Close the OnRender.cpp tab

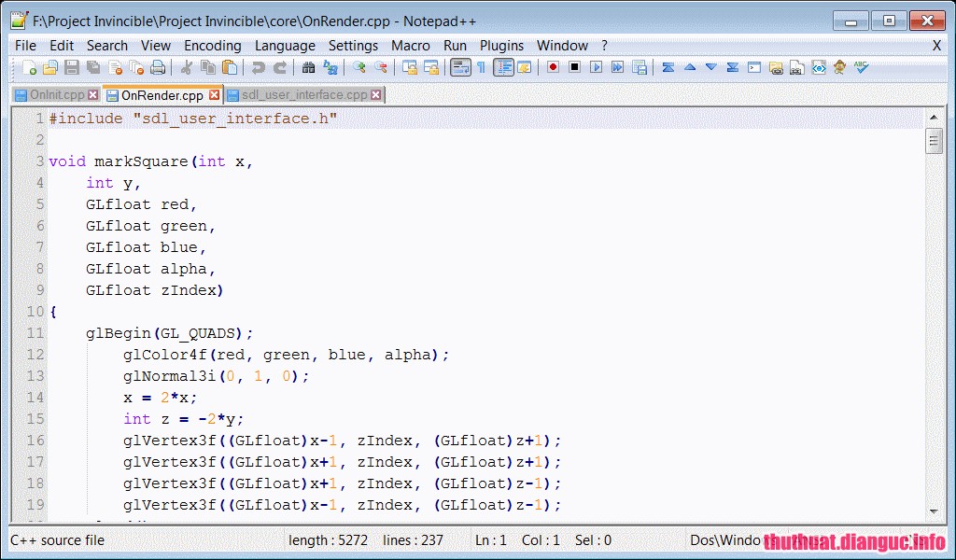214,95
